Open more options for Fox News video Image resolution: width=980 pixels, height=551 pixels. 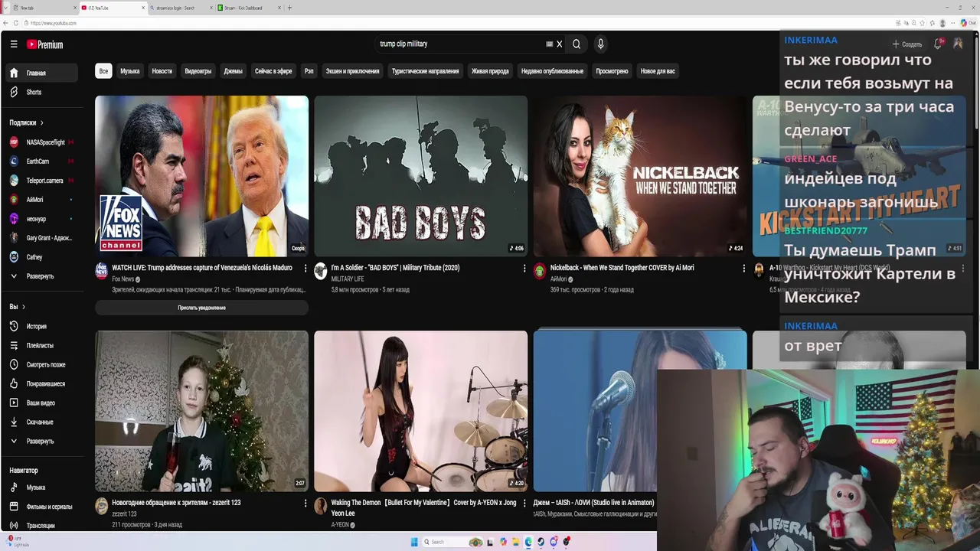tap(305, 268)
